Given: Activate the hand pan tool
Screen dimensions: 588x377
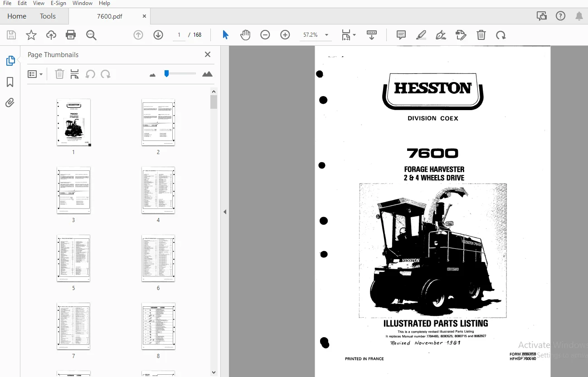Looking at the screenshot, I should pyautogui.click(x=245, y=35).
